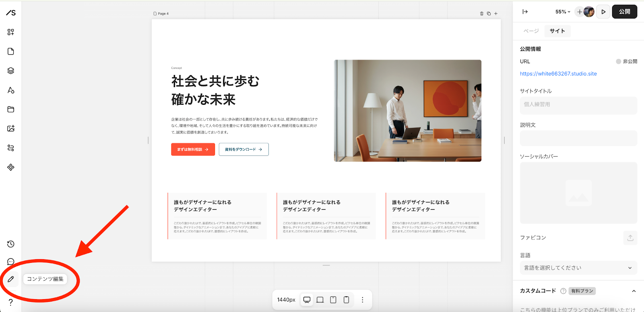644x312 pixels.
Task: Open the Add elements panel
Action: tap(11, 32)
